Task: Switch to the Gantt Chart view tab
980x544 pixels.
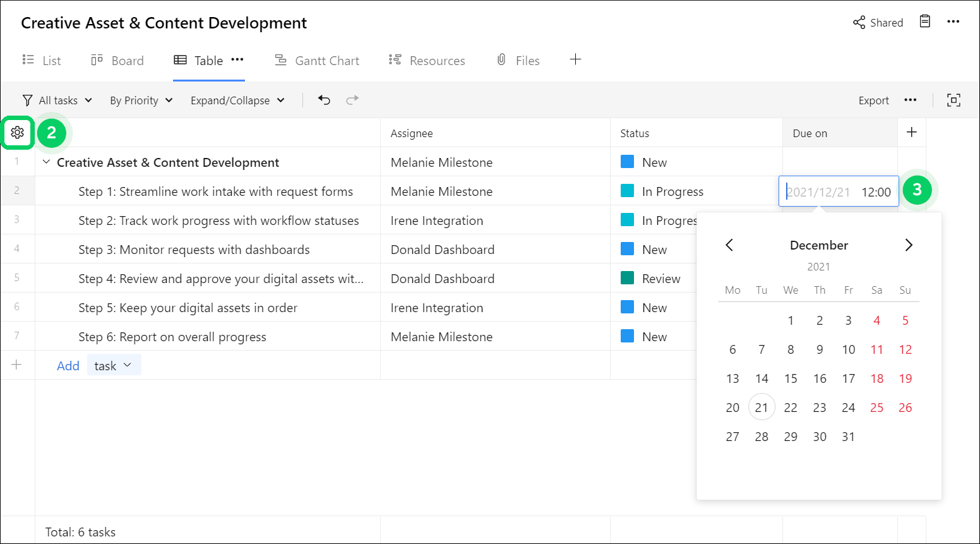Action: pos(318,60)
